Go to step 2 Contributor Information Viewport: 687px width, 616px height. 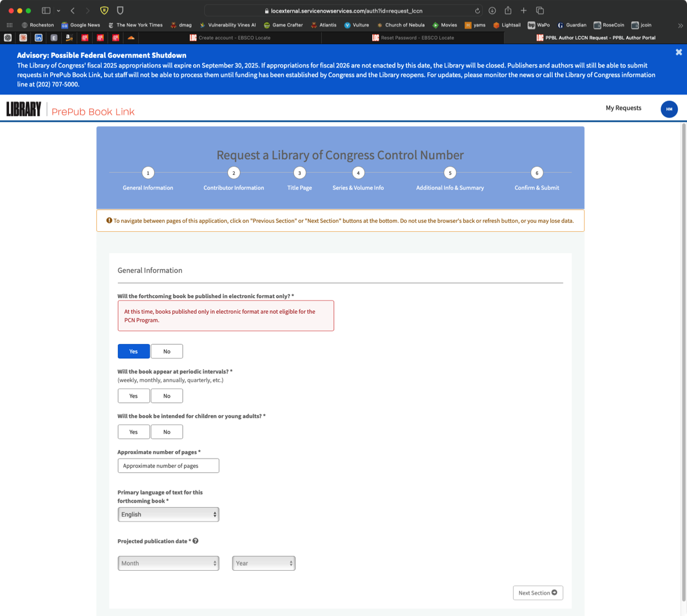pyautogui.click(x=234, y=173)
